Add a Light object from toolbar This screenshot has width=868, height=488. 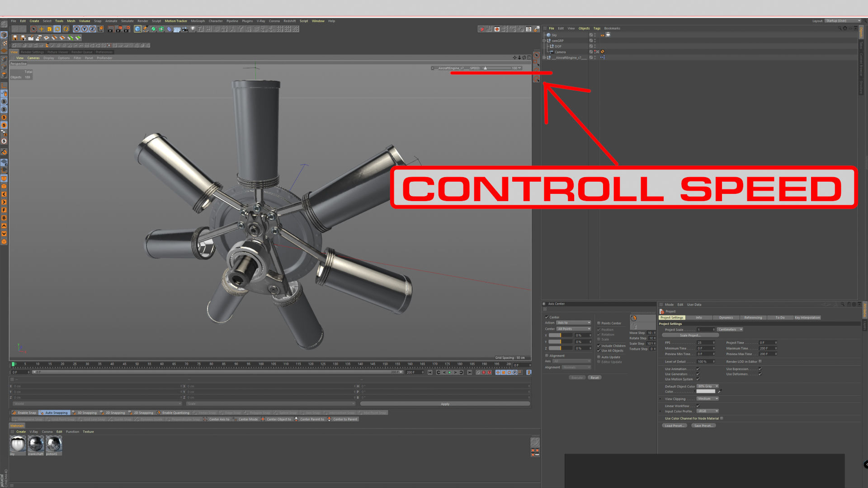[193, 29]
